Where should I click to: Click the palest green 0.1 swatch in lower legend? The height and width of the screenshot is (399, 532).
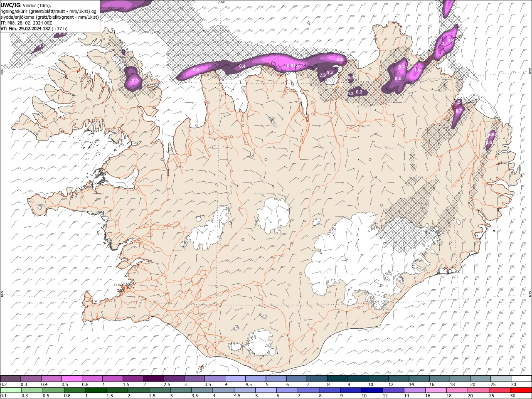(x=11, y=390)
